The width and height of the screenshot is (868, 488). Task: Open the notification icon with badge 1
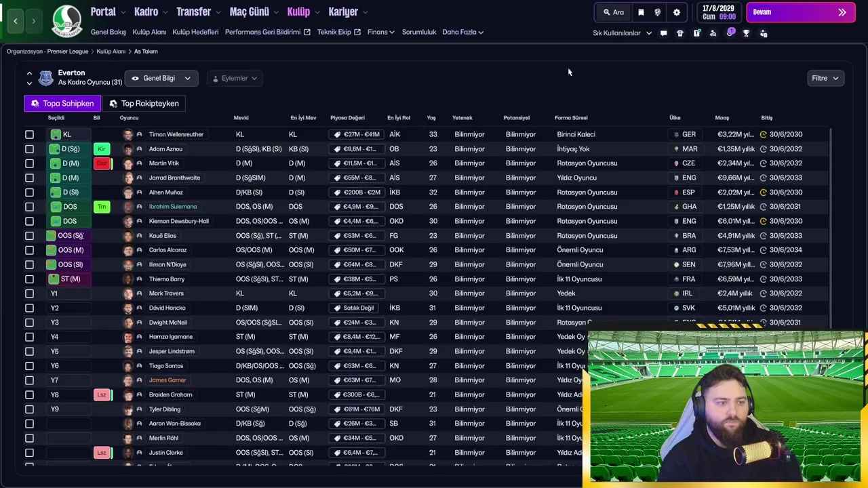point(730,33)
